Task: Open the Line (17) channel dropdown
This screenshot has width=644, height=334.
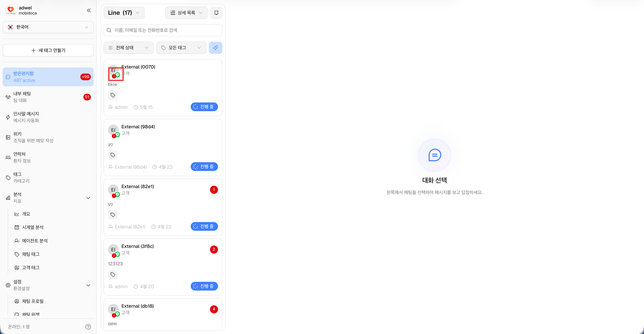Action: 124,13
